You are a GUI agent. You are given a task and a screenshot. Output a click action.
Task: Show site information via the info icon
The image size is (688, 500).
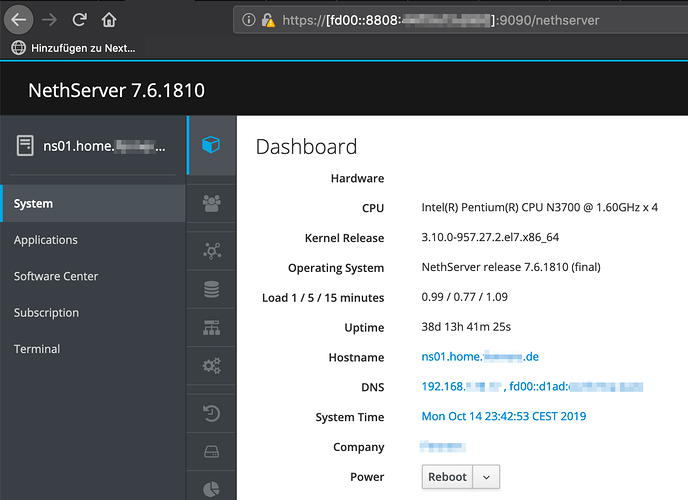point(248,20)
